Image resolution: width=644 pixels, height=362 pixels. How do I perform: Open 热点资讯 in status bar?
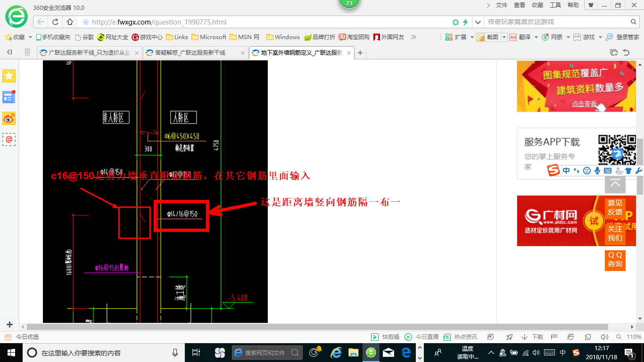(x=460, y=337)
